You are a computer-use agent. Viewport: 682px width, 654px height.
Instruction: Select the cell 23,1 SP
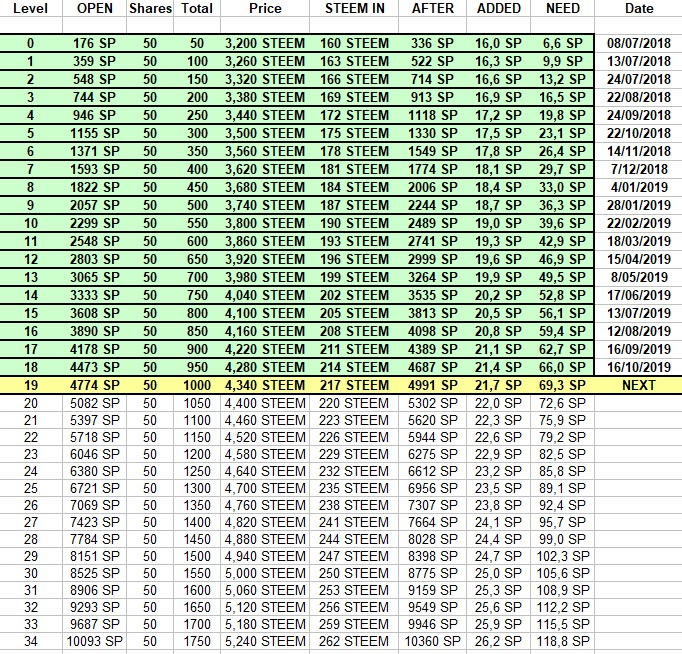coord(562,133)
